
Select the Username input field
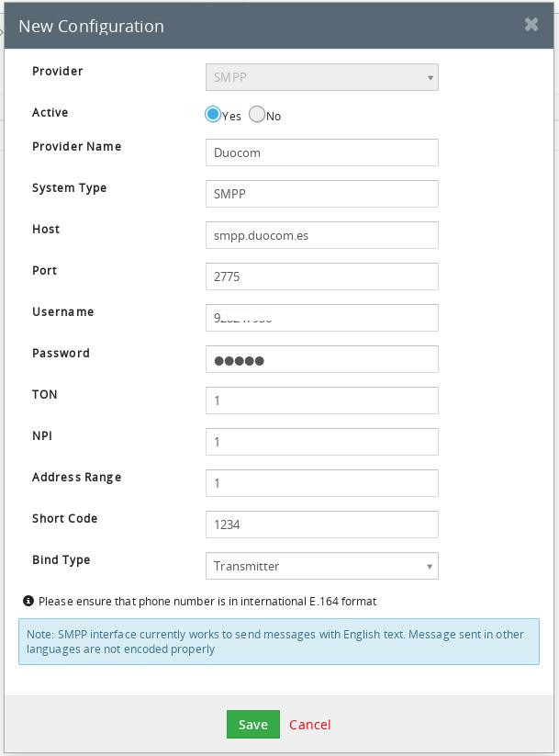pos(321,318)
